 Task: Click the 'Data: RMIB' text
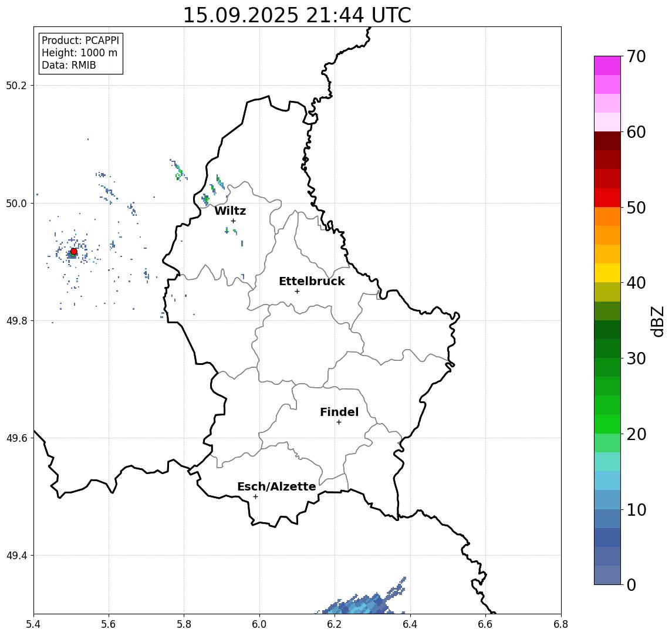tap(69, 65)
